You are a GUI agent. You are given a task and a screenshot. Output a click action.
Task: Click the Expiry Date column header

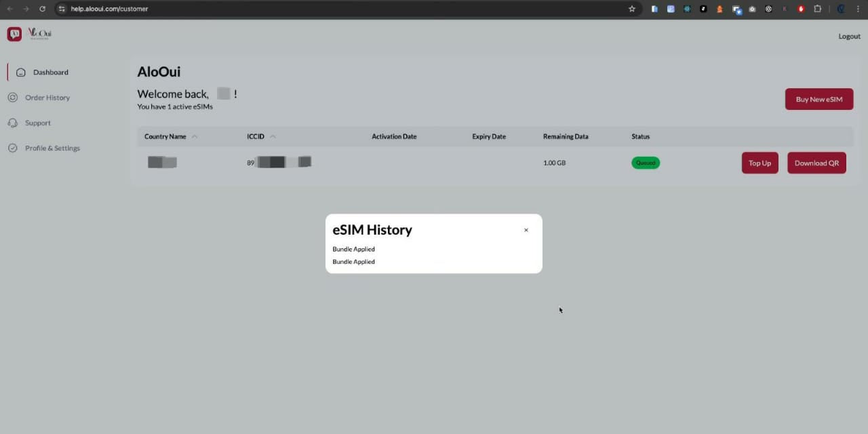(489, 136)
